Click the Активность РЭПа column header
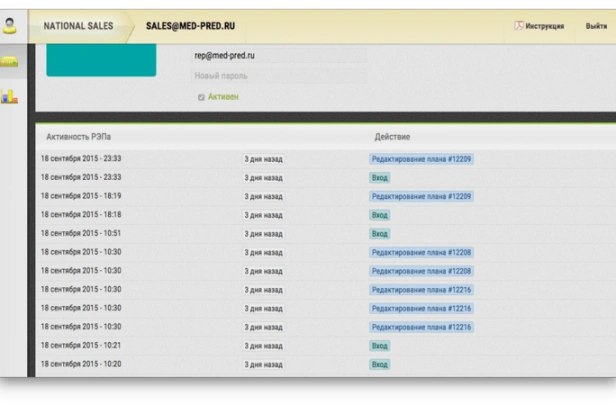 [x=78, y=136]
